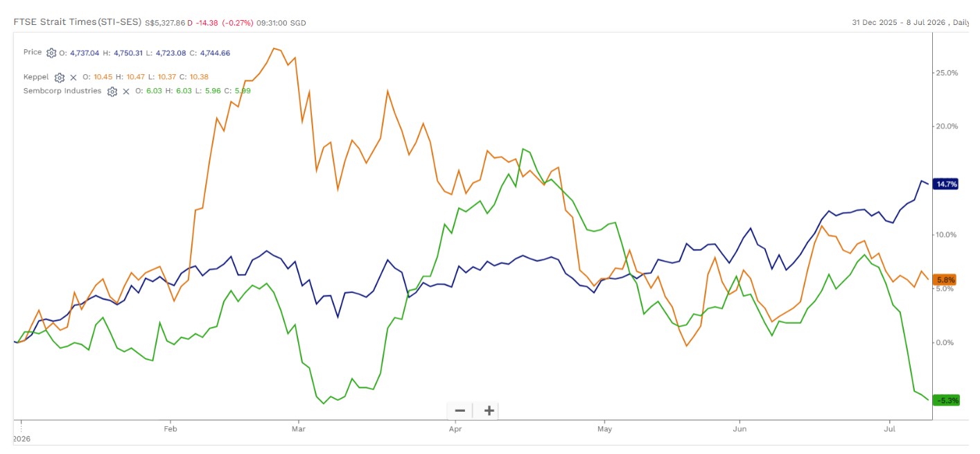The image size is (980, 454).
Task: Click FTSE Strait Times (STI-SES) title
Action: [78, 22]
